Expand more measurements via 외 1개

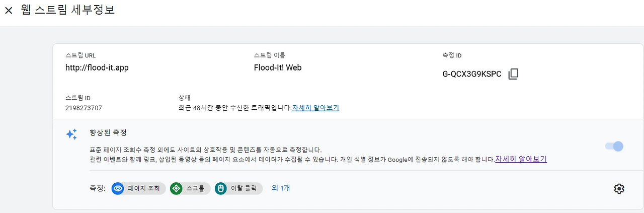click(x=281, y=188)
